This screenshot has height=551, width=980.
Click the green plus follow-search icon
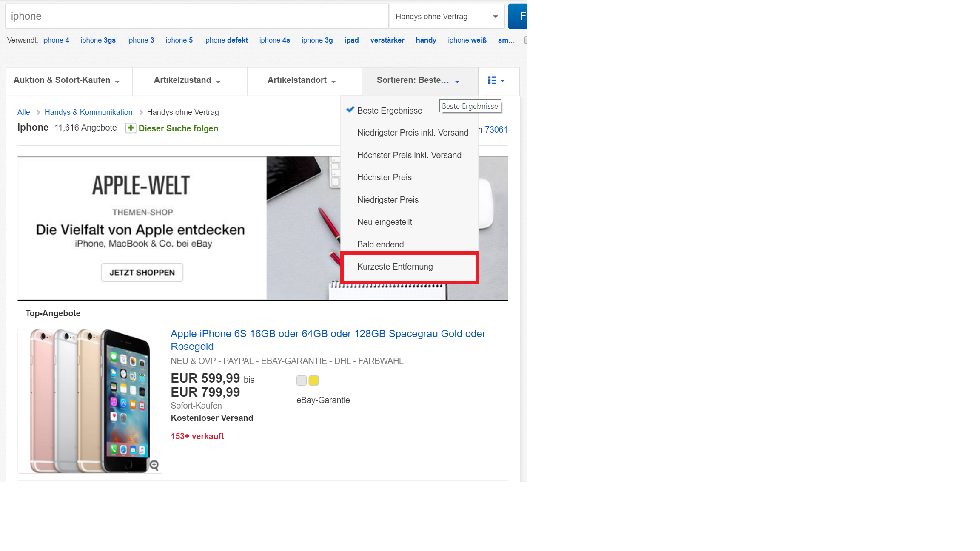[131, 128]
